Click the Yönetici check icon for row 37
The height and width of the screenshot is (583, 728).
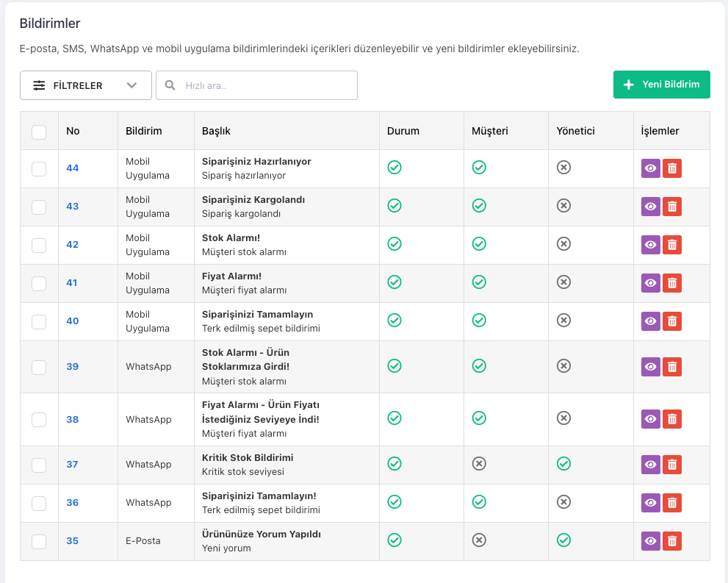[x=563, y=463]
